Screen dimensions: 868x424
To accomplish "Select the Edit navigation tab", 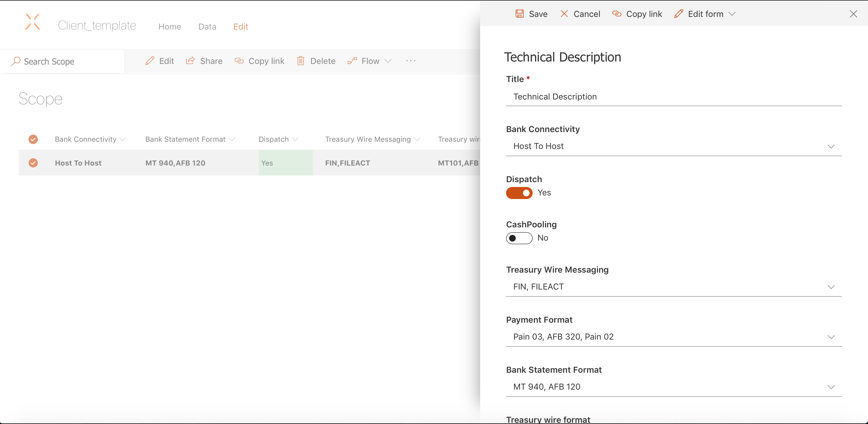I will tap(241, 27).
